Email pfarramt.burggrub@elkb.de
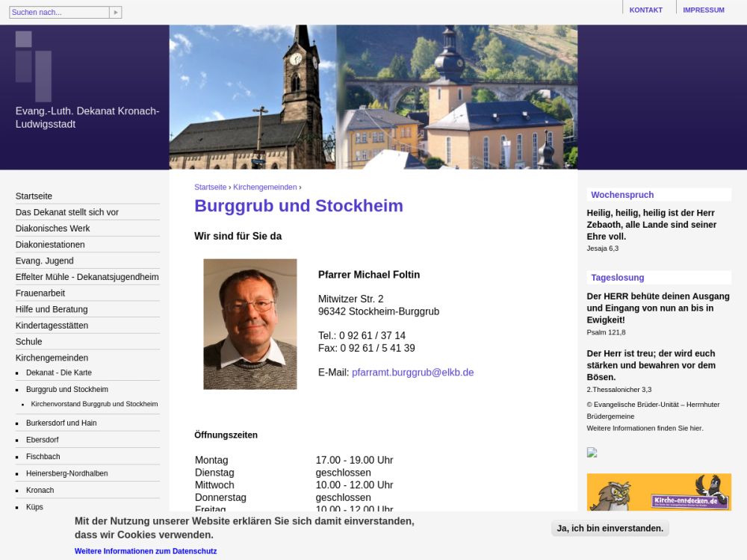Screen dimensions: 747x560 412,372
